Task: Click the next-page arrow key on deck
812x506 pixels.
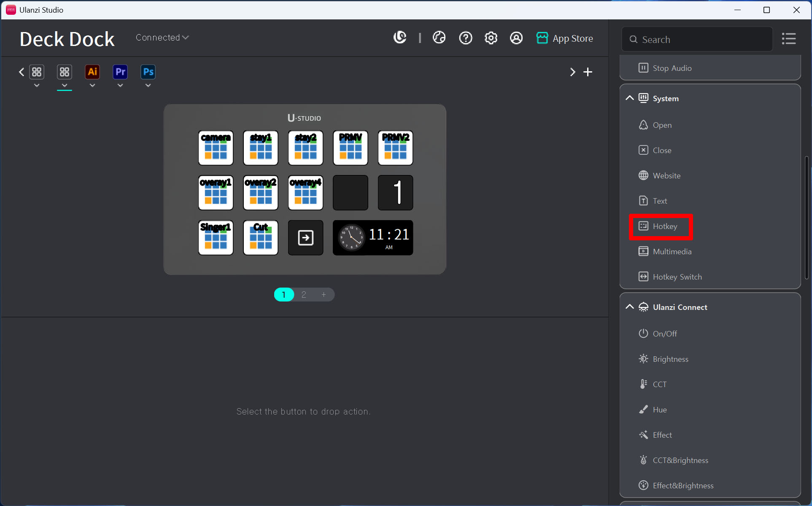Action: point(305,237)
